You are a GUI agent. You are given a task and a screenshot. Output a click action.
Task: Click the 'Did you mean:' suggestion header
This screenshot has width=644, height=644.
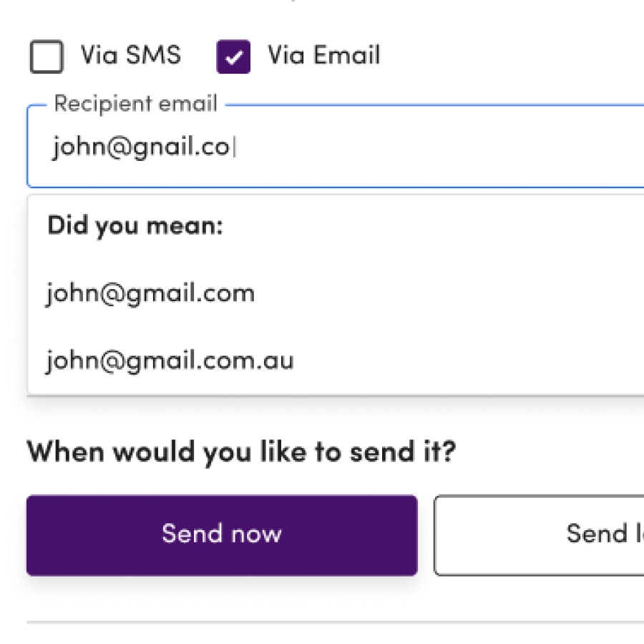[x=135, y=226]
